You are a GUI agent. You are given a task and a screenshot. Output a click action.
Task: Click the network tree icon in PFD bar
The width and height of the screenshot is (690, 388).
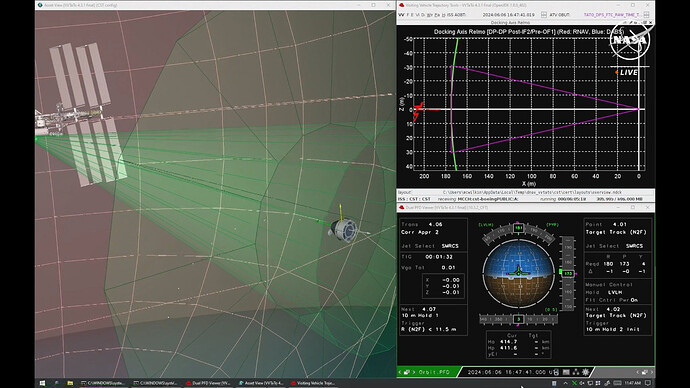point(576,372)
